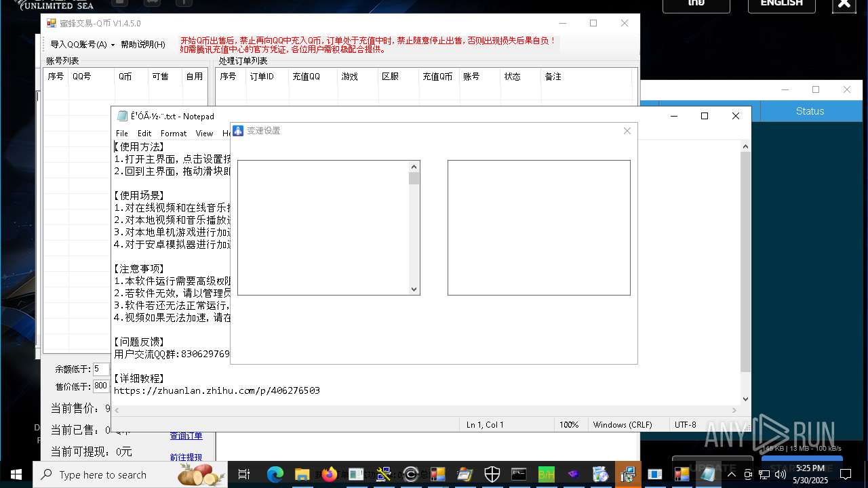868x488 pixels.
Task: Click the network tray icon
Action: tap(764, 474)
